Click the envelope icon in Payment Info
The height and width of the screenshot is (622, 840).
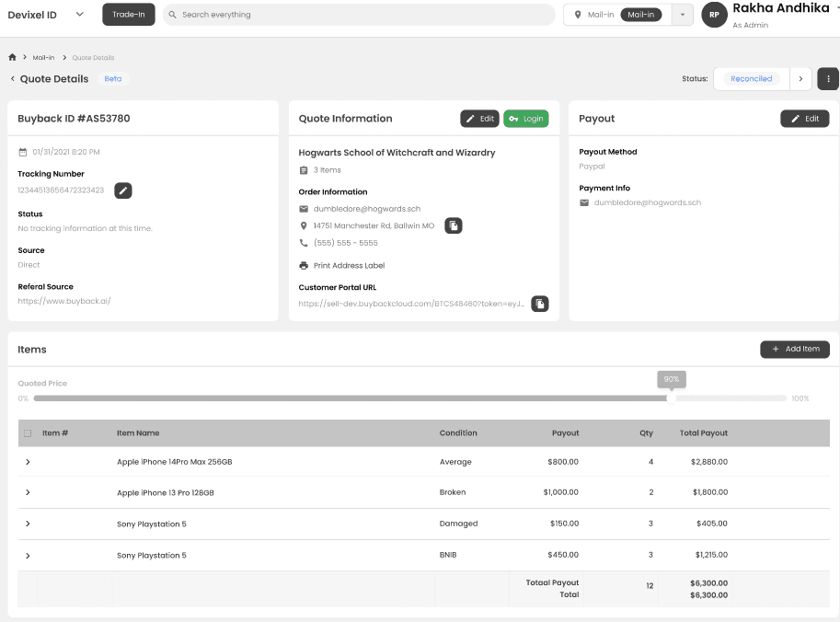pyautogui.click(x=584, y=202)
